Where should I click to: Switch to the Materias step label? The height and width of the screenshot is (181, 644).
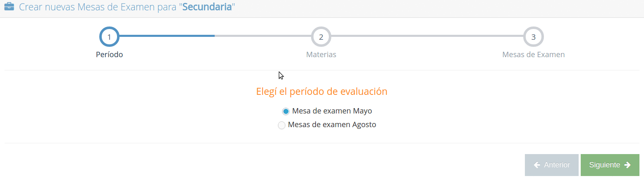[x=321, y=55]
